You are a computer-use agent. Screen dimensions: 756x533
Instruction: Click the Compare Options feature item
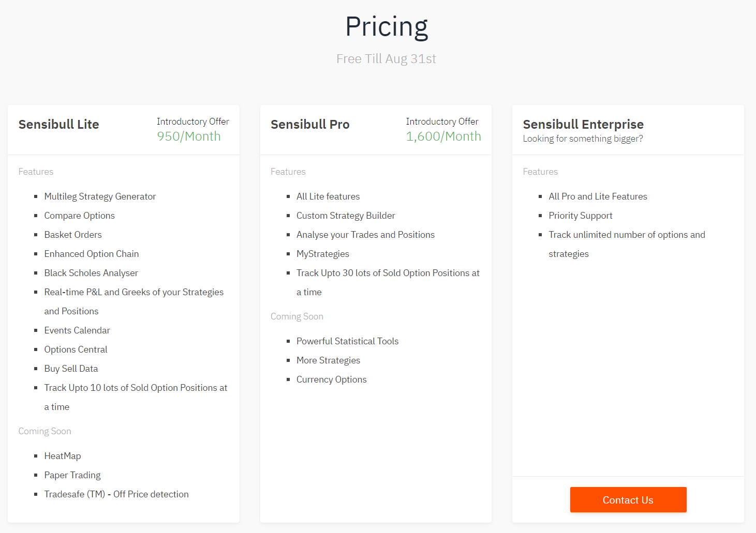point(80,216)
